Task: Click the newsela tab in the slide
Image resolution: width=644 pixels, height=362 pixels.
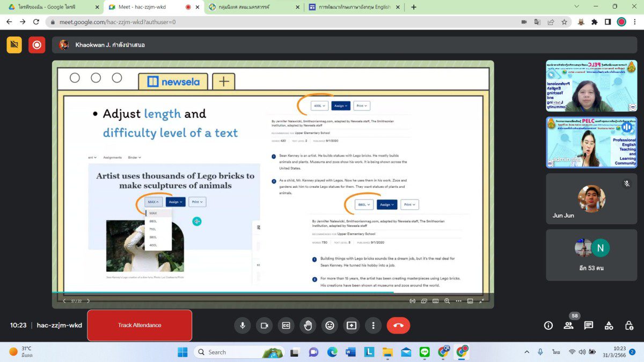Action: tap(173, 82)
